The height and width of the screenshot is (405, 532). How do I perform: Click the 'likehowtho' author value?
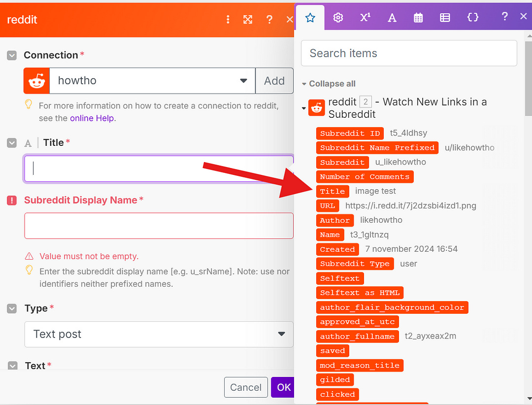click(381, 220)
